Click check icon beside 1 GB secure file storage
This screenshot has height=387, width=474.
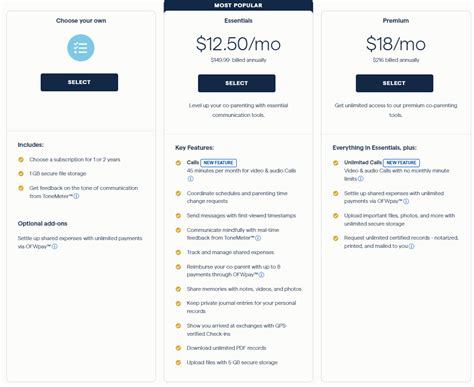pyautogui.click(x=21, y=174)
